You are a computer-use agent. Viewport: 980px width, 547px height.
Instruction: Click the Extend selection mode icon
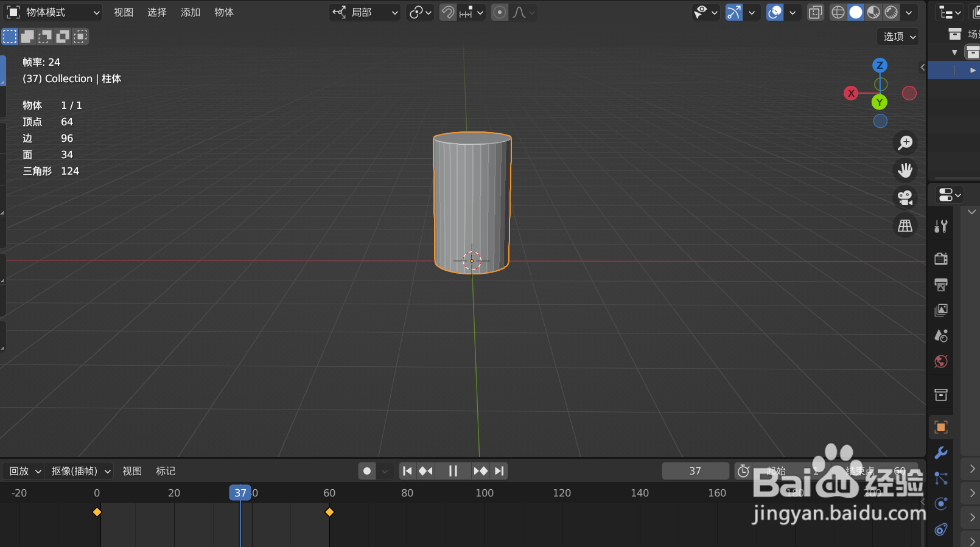tap(27, 37)
